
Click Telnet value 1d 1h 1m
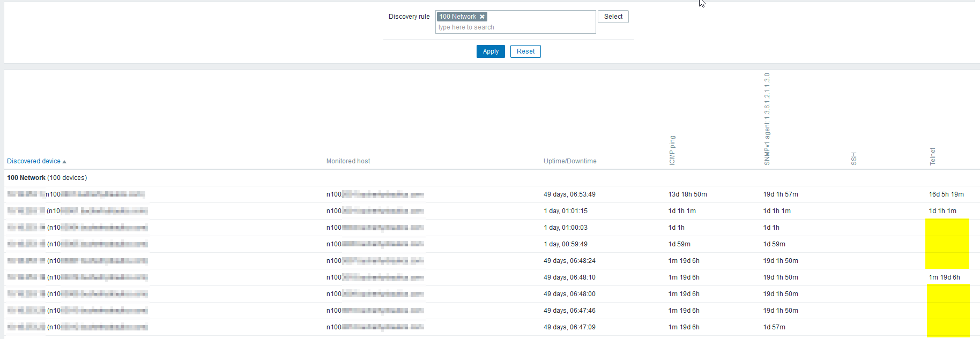942,211
